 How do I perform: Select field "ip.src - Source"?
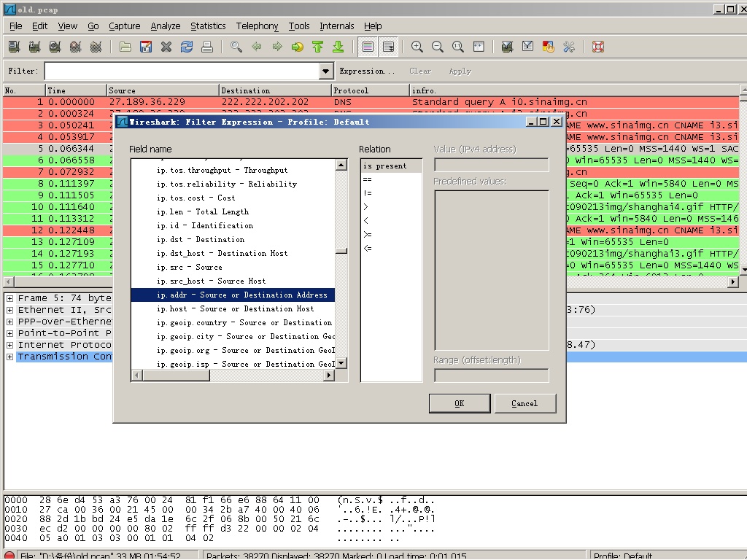[233, 267]
